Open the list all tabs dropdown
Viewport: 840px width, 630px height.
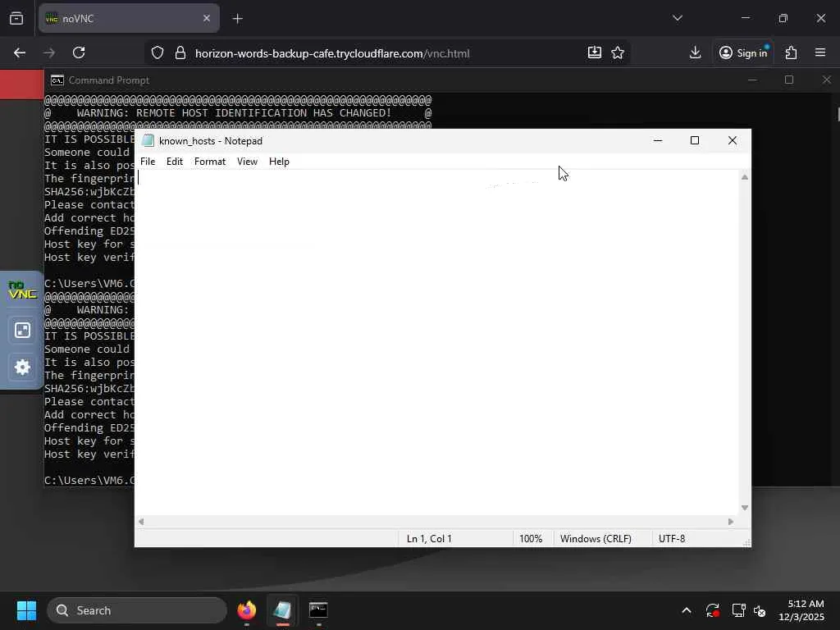point(677,18)
